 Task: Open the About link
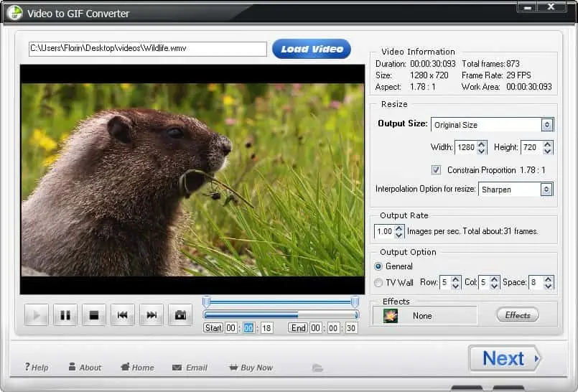[x=85, y=368]
